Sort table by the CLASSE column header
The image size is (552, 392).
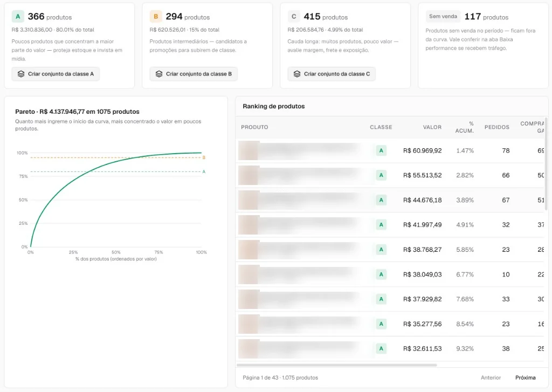click(381, 127)
